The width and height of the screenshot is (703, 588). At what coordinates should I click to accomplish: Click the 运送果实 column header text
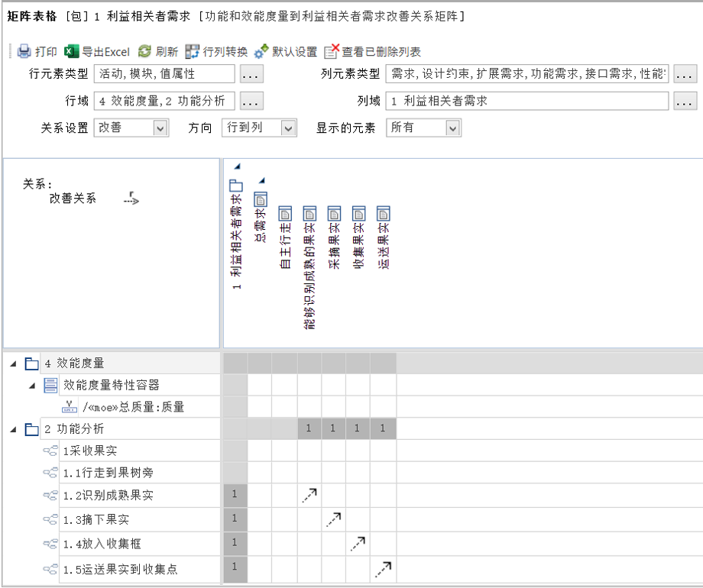(384, 246)
